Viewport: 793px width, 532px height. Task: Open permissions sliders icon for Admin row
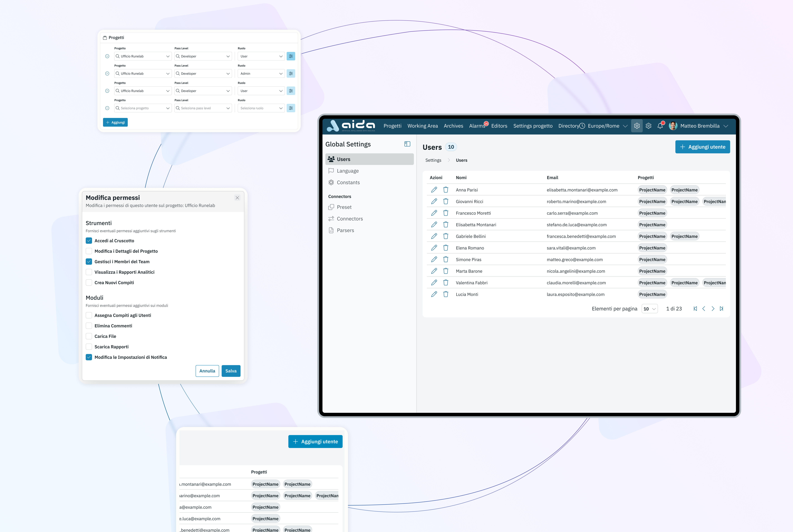291,74
